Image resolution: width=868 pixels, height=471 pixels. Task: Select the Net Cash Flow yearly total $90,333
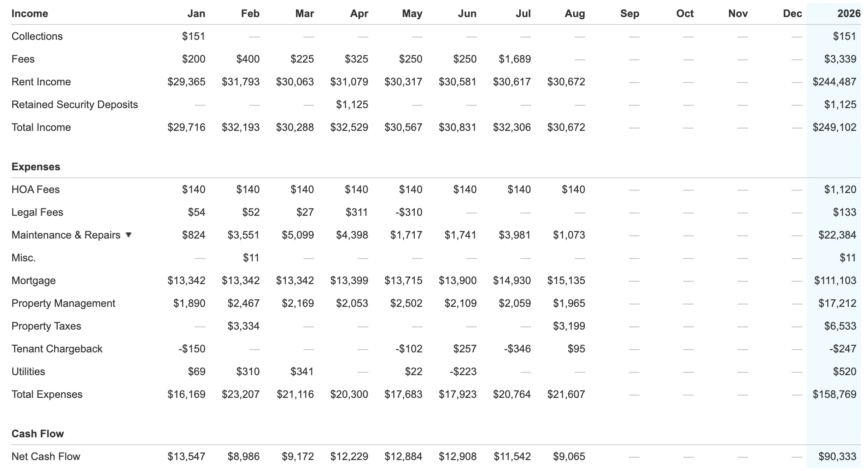837,457
